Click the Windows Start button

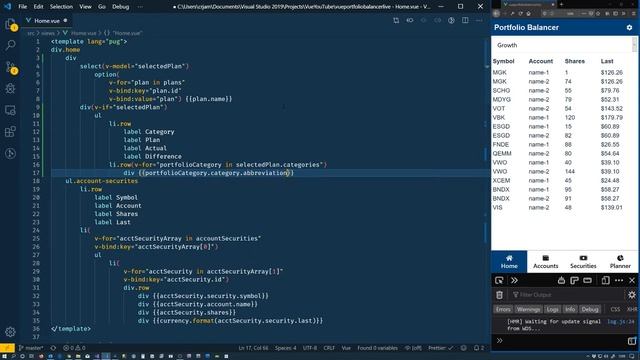pyautogui.click(x=4, y=356)
